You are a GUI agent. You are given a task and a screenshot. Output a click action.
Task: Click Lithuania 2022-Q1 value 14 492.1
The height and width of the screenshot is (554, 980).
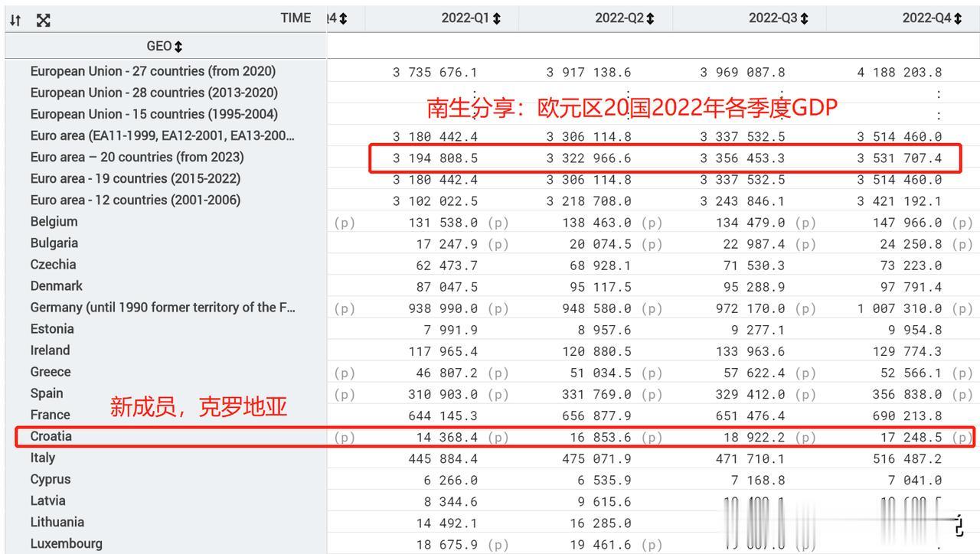(449, 523)
